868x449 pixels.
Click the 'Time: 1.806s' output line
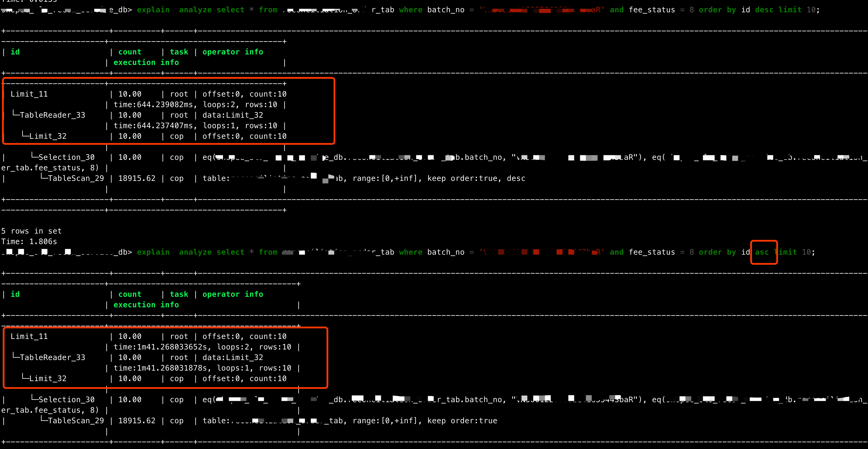[x=29, y=242]
